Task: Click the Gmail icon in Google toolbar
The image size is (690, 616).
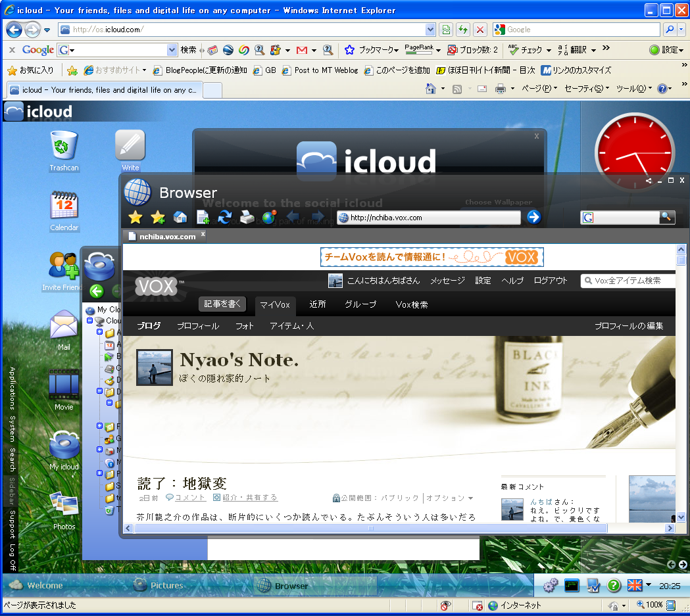Action: [302, 50]
